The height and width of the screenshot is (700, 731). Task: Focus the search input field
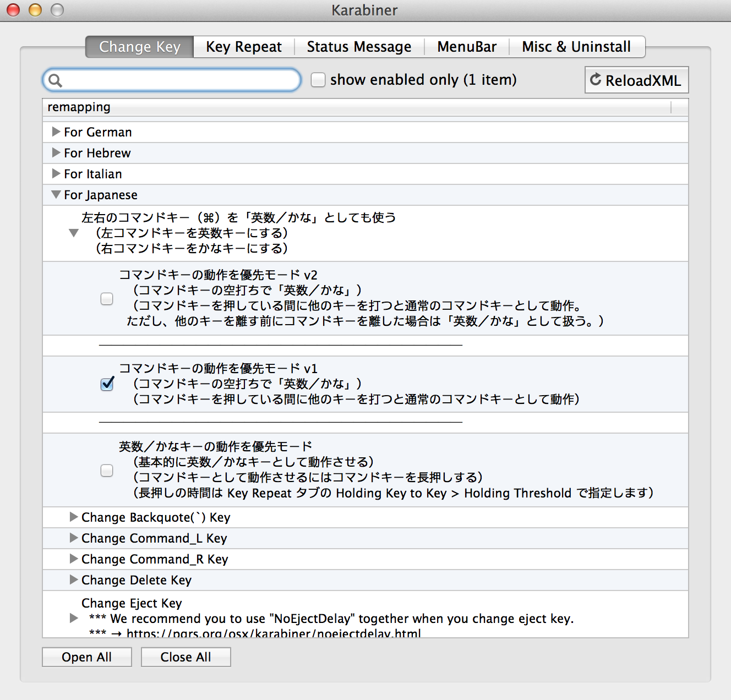click(x=172, y=80)
